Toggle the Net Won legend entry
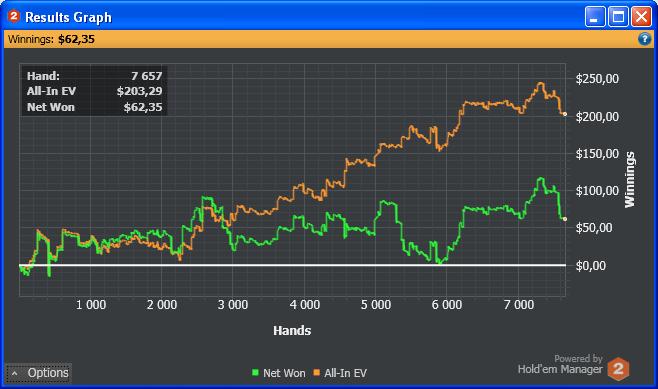 tap(278, 373)
